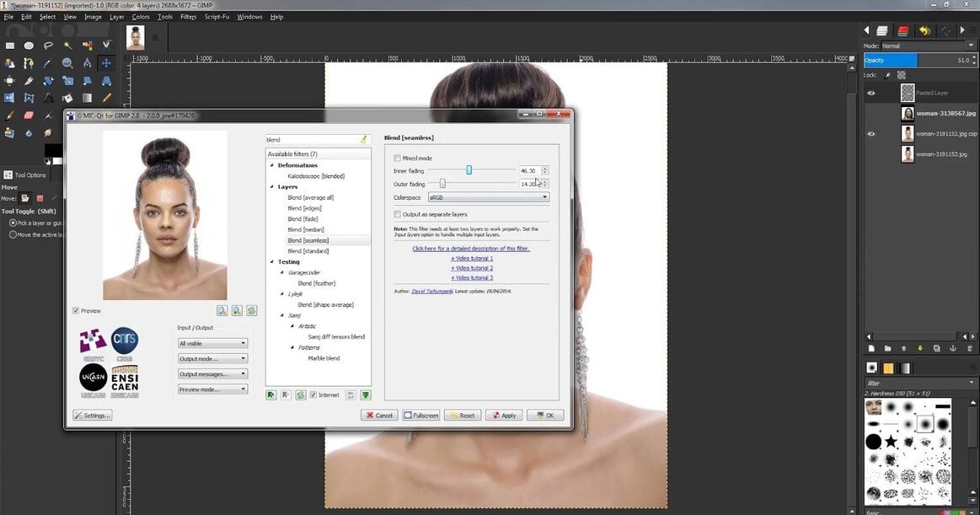Select the Paths tool
This screenshot has width=980, height=515.
click(29, 63)
